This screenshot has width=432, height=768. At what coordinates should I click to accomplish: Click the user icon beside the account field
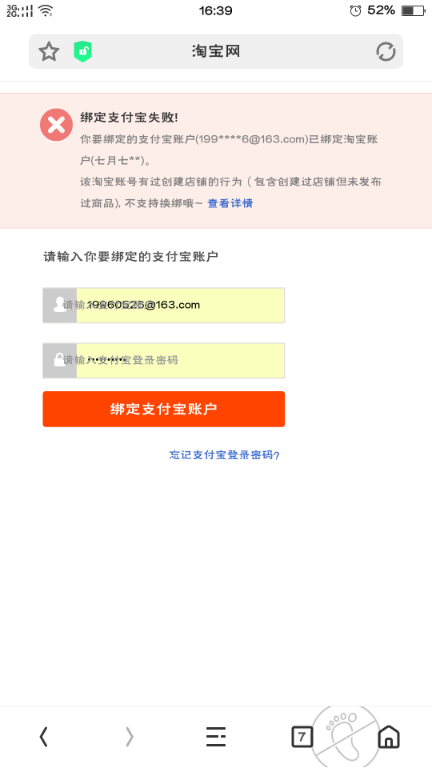pos(60,305)
